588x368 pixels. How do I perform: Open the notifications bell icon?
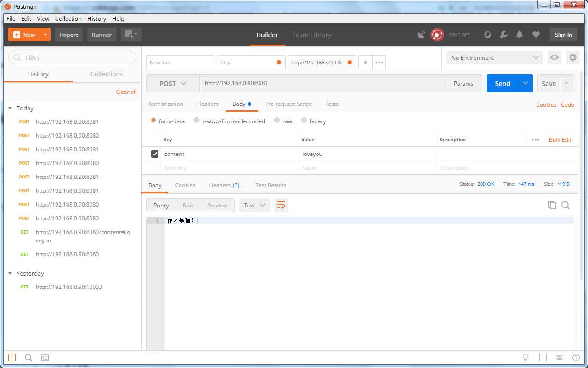(520, 34)
